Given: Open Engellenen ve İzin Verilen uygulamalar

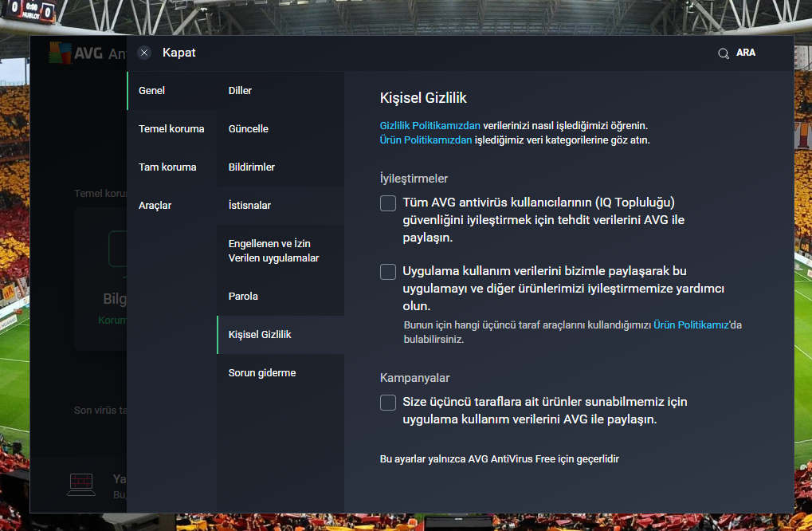Looking at the screenshot, I should (x=273, y=250).
